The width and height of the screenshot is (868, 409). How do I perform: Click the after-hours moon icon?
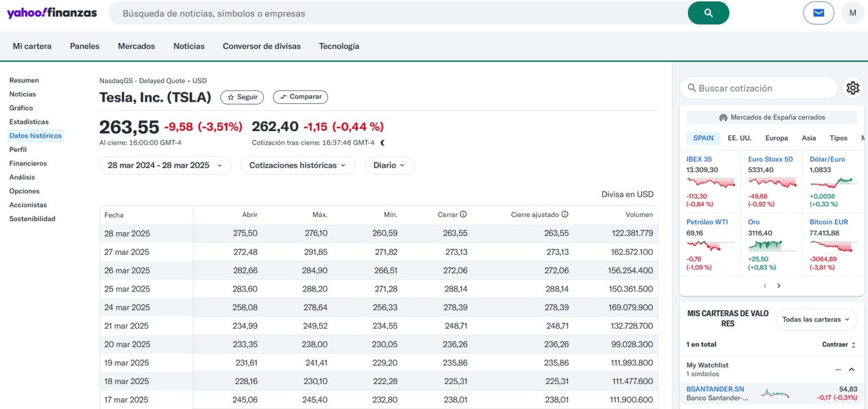(x=383, y=143)
